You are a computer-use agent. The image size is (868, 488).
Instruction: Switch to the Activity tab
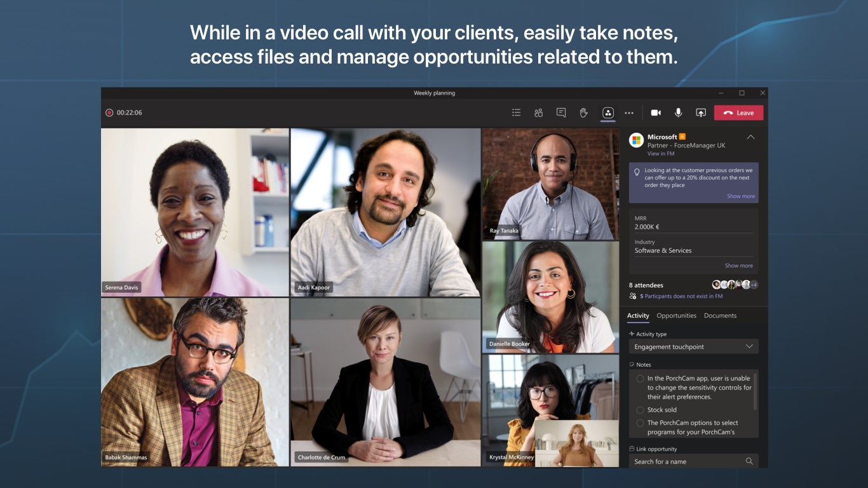638,316
